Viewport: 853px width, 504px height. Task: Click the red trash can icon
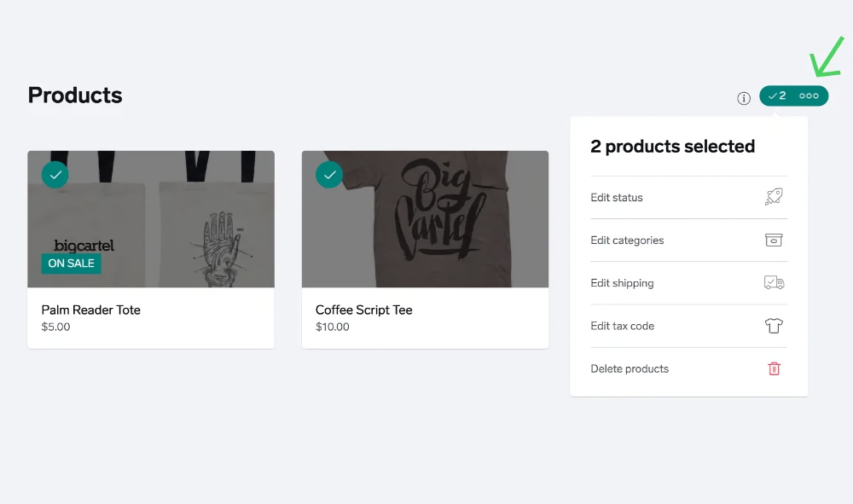tap(775, 368)
